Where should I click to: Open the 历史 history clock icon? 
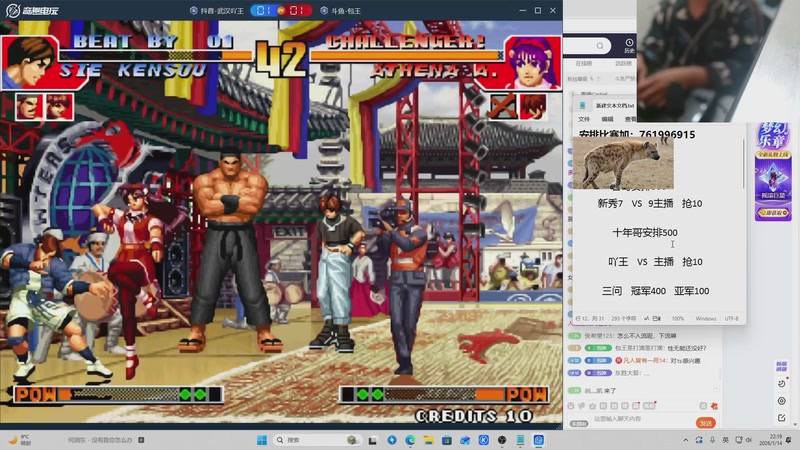pyautogui.click(x=629, y=45)
